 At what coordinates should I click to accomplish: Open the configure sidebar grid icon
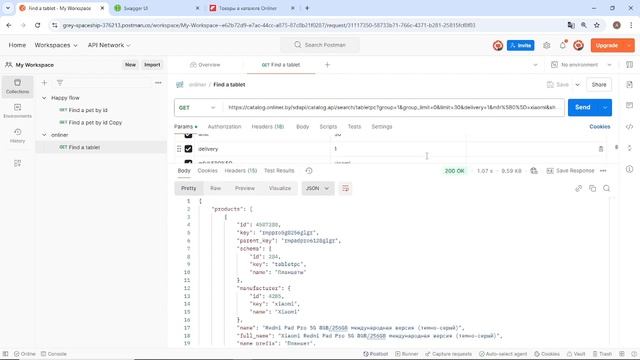17,163
